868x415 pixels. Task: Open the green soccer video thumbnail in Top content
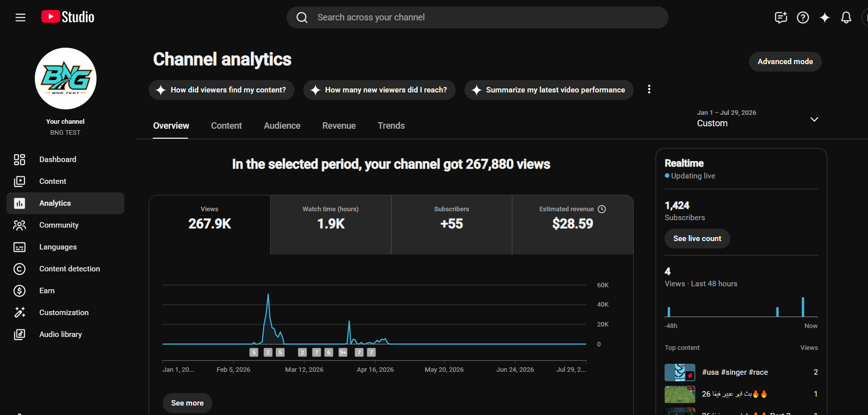click(x=680, y=394)
